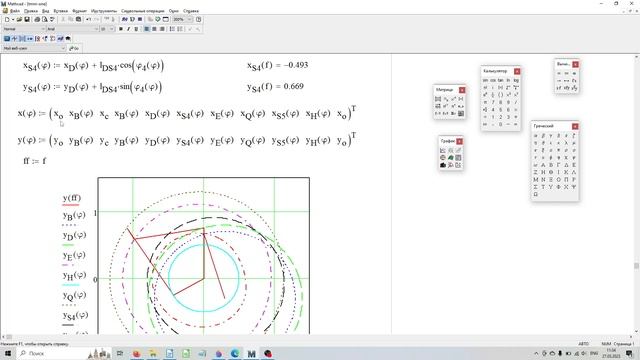The height and width of the screenshot is (360, 640).
Task: Click the Insert Unit icon
Action: pos(132,19)
